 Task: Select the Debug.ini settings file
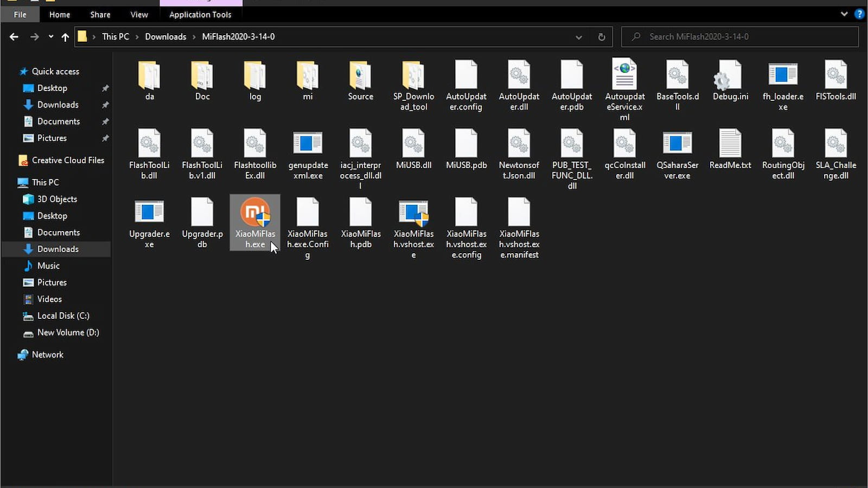(730, 76)
